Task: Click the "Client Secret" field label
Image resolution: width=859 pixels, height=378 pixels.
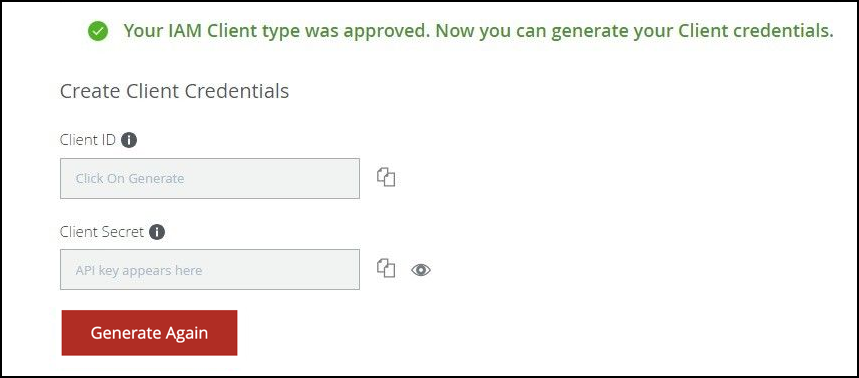Action: click(102, 232)
